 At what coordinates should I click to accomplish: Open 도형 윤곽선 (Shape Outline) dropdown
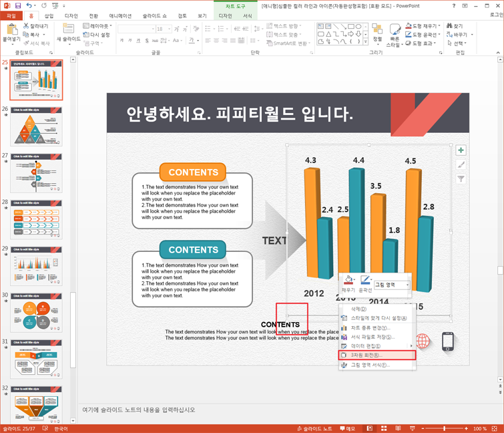click(x=423, y=35)
